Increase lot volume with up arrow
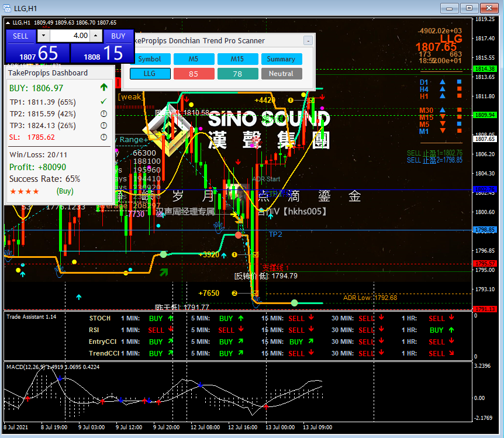Image resolution: width=504 pixels, height=438 pixels. pos(96,35)
